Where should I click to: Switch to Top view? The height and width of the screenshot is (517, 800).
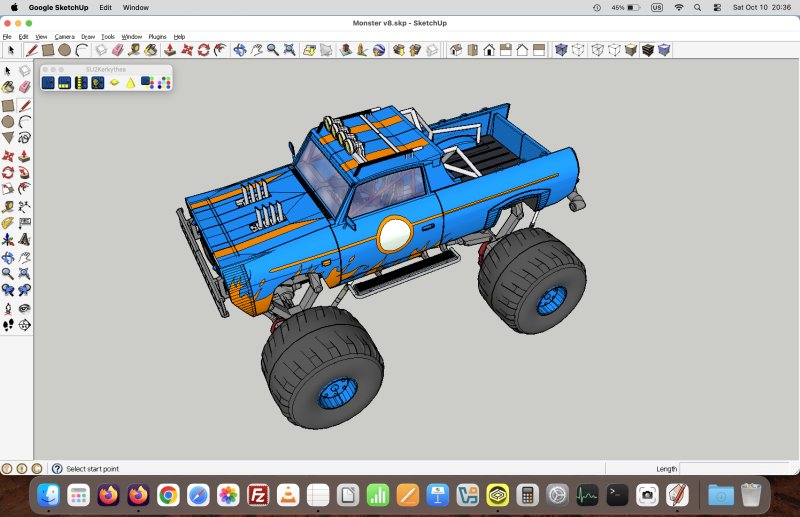click(473, 50)
